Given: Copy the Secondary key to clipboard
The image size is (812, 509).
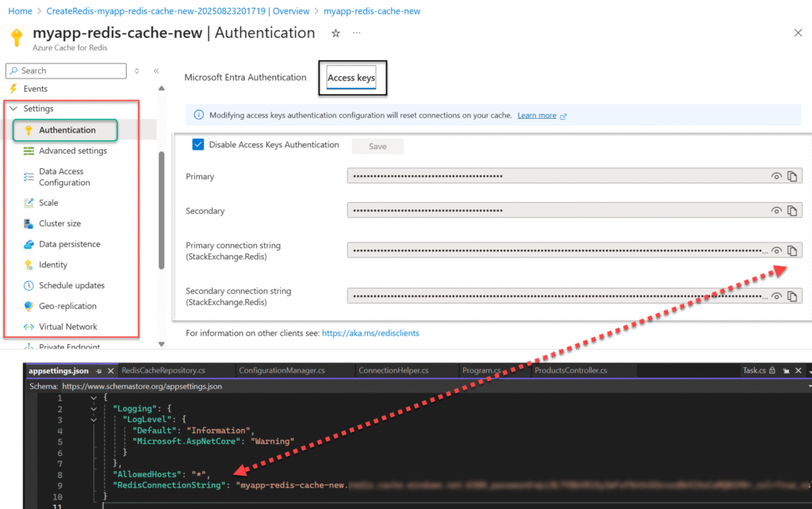Looking at the screenshot, I should pos(792,210).
